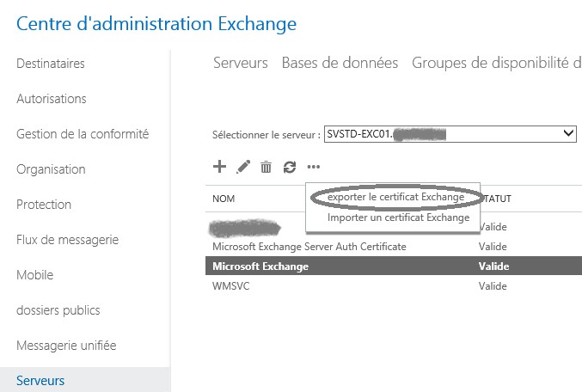This screenshot has width=582, height=392.
Task: Click the Centre d'administration Exchange title
Action: tap(156, 24)
